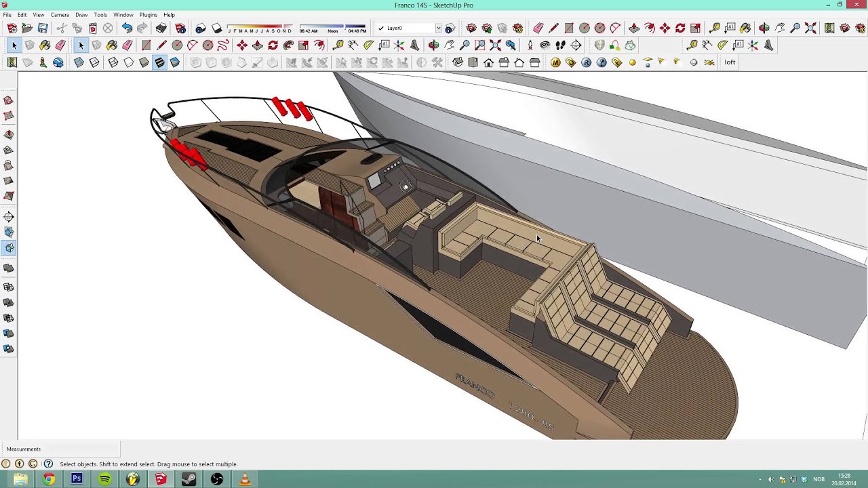Open the File menu
Viewport: 868px width, 488px height.
coord(7,15)
